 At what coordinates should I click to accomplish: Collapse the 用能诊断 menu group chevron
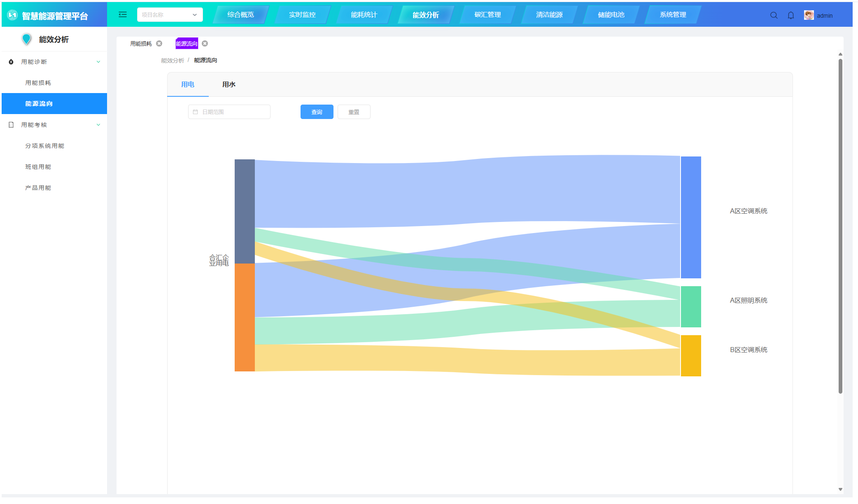point(98,62)
